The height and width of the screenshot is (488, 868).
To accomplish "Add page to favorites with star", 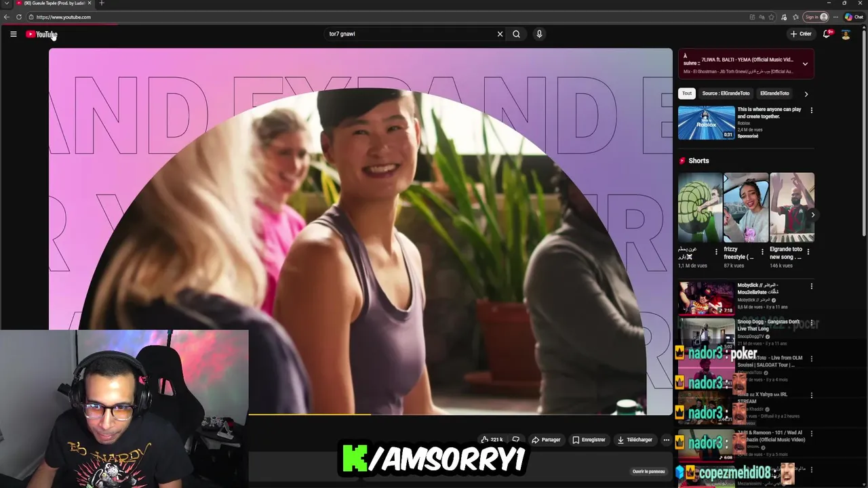I will (772, 17).
